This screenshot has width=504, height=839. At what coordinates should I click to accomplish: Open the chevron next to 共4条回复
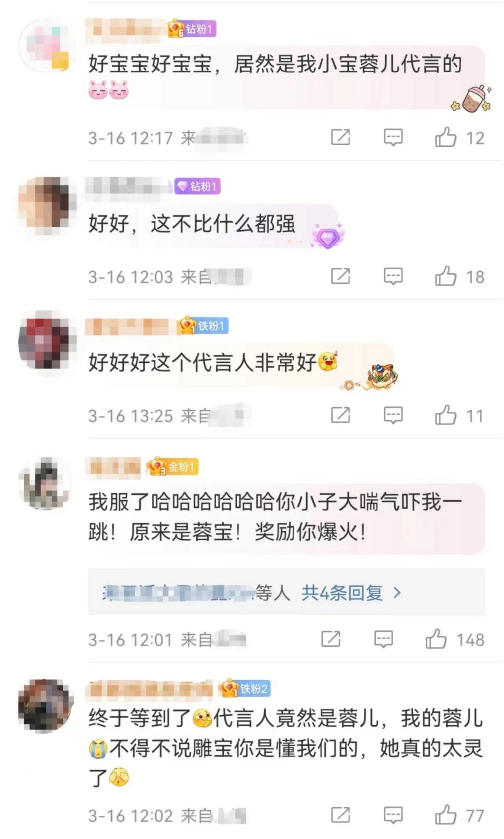[x=397, y=593]
